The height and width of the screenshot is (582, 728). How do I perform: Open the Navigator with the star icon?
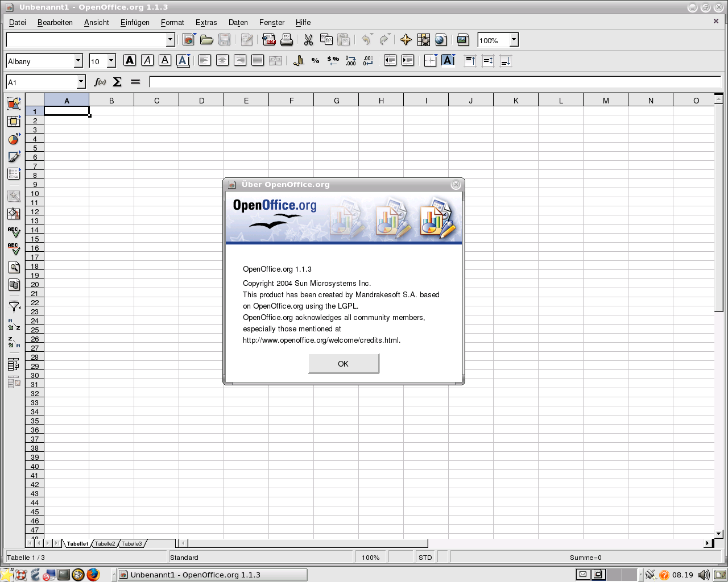[x=406, y=40]
